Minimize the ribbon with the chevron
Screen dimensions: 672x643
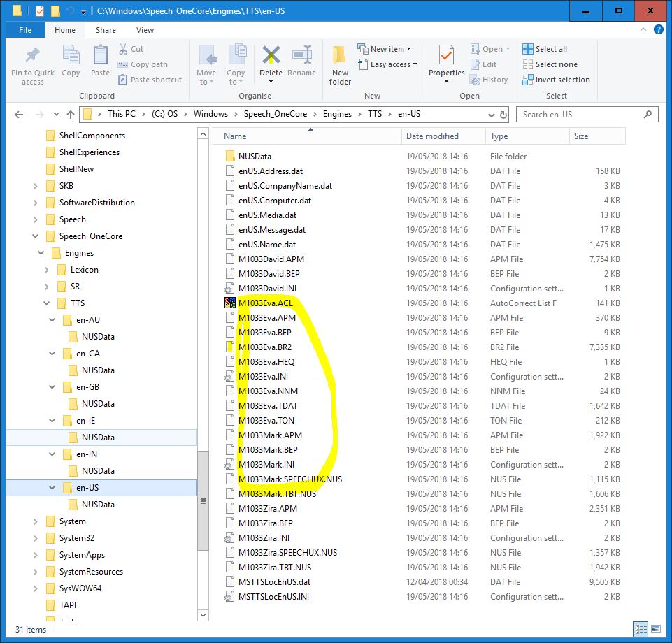point(643,29)
